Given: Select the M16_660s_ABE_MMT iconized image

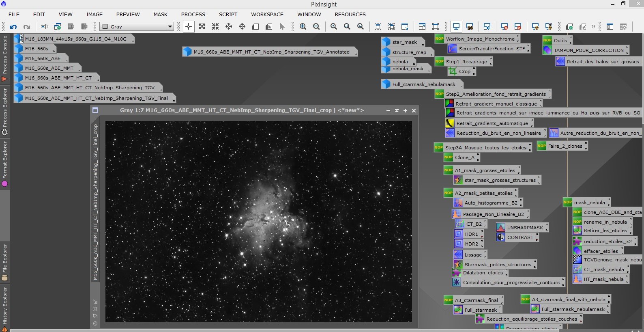Looking at the screenshot, I should point(47,68).
